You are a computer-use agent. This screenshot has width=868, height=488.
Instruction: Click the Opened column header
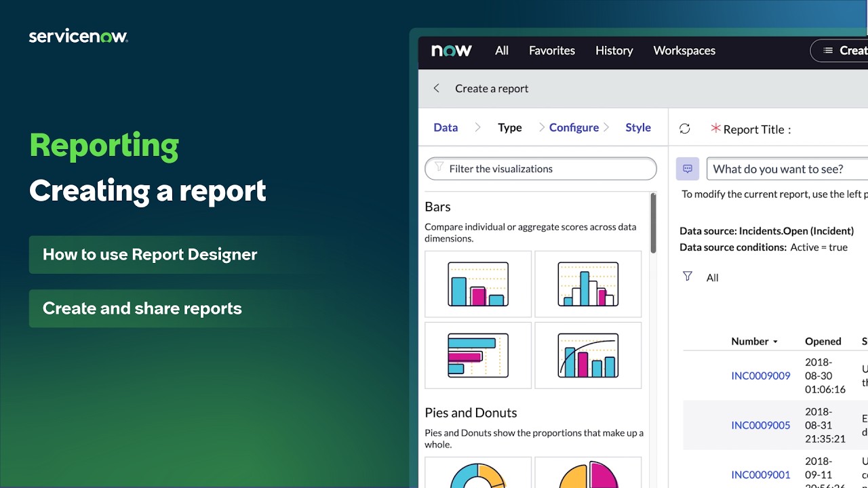[823, 342]
